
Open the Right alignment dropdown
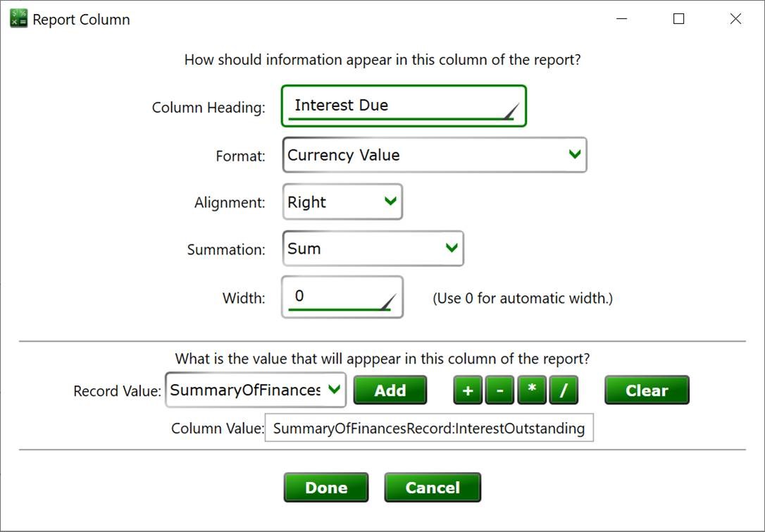tap(342, 202)
